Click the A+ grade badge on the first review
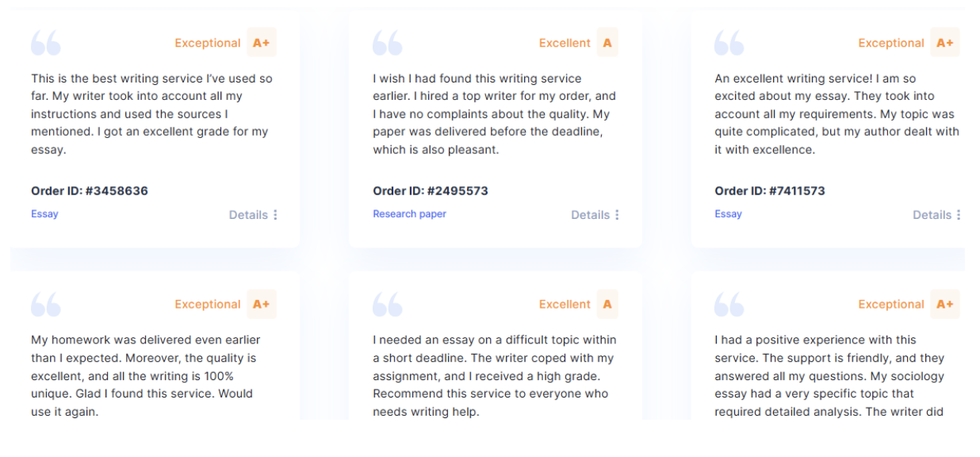The width and height of the screenshot is (980, 457). [261, 43]
